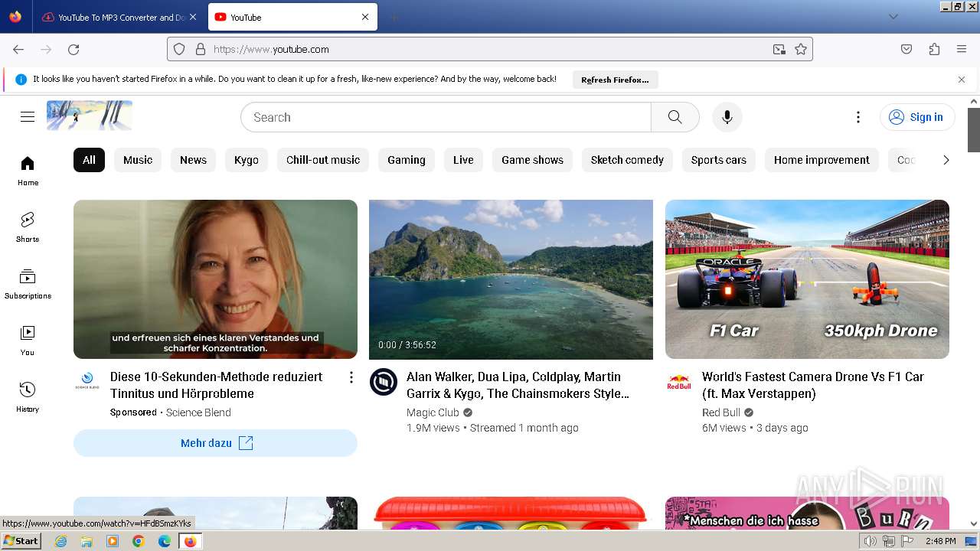This screenshot has width=980, height=551.
Task: Go back using Firefox back arrow
Action: (x=18, y=49)
